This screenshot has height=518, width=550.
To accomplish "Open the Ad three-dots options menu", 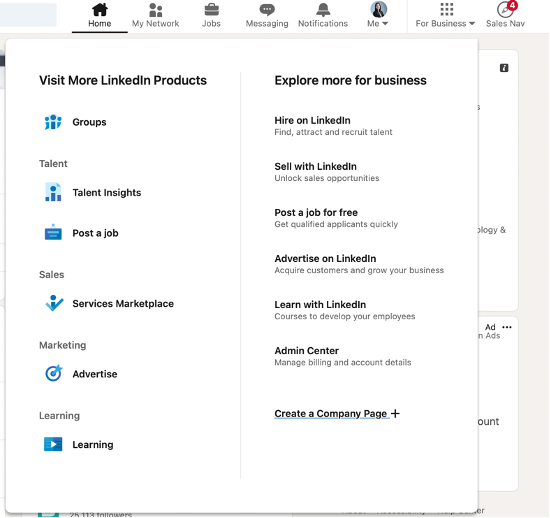I will [x=507, y=327].
